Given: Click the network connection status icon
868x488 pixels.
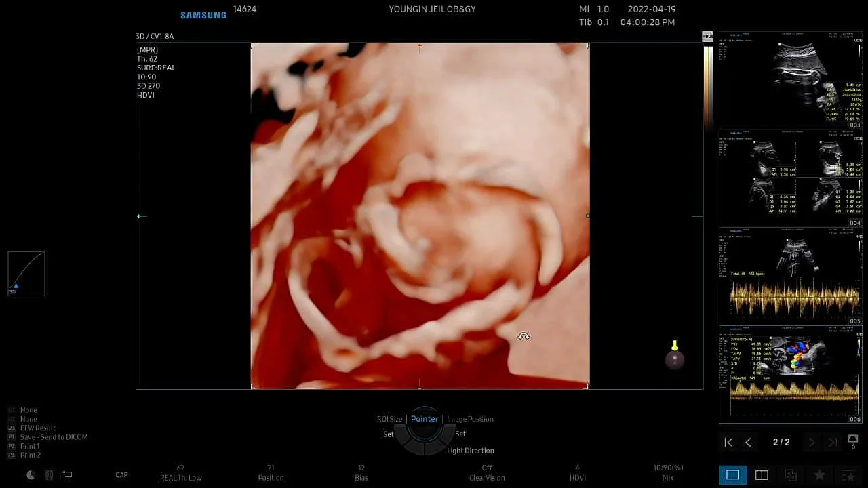Looking at the screenshot, I should click(x=67, y=475).
